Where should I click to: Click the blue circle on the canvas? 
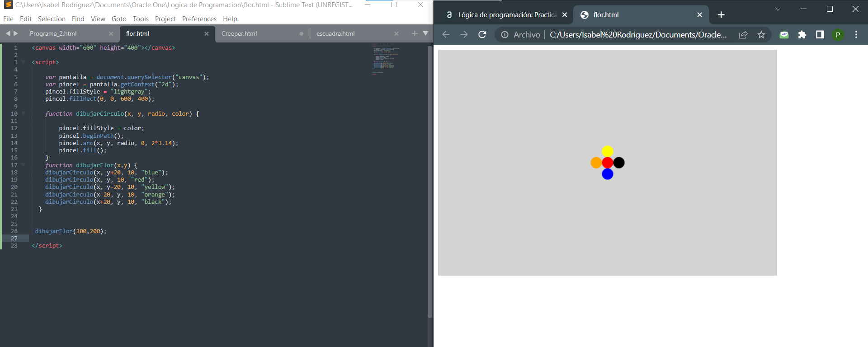click(x=608, y=174)
